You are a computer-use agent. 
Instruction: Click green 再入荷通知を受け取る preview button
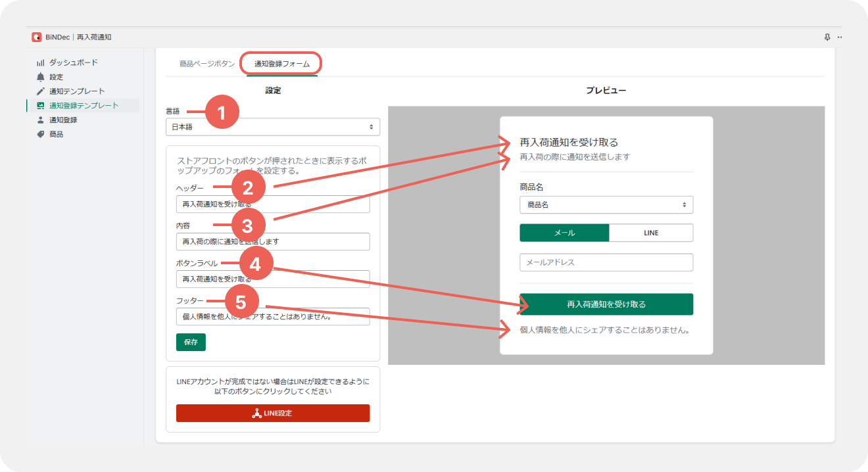pos(606,304)
